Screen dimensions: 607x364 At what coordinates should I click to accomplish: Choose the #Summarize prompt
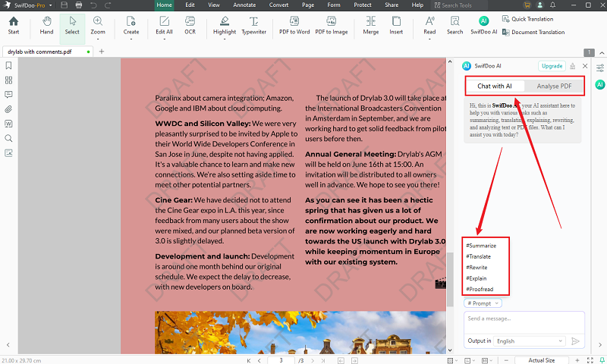tap(481, 246)
